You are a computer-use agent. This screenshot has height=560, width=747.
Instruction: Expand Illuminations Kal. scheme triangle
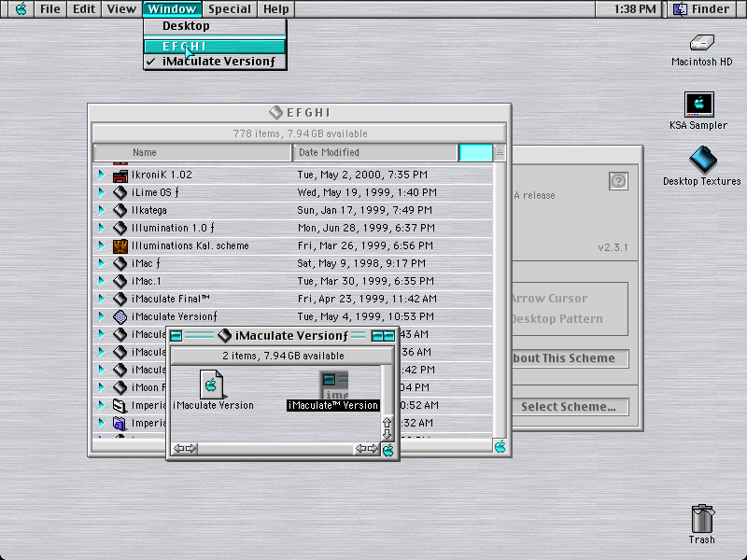[x=101, y=245]
